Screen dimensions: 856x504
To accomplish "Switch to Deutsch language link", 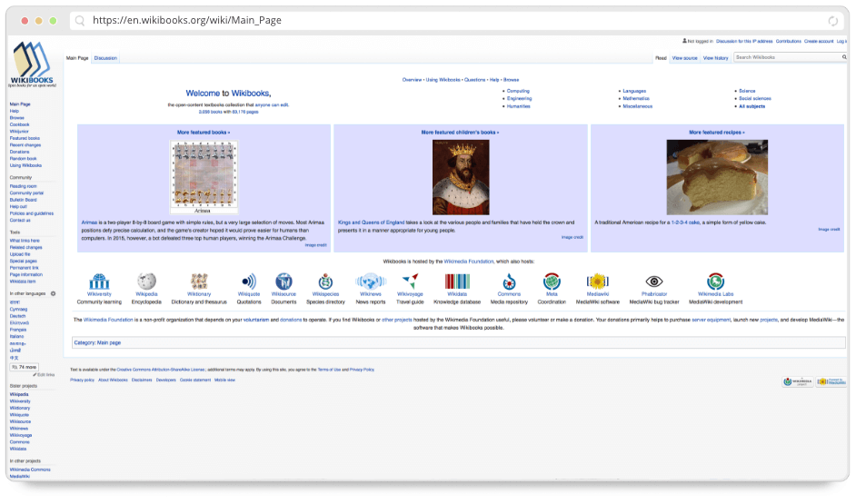I will [17, 316].
